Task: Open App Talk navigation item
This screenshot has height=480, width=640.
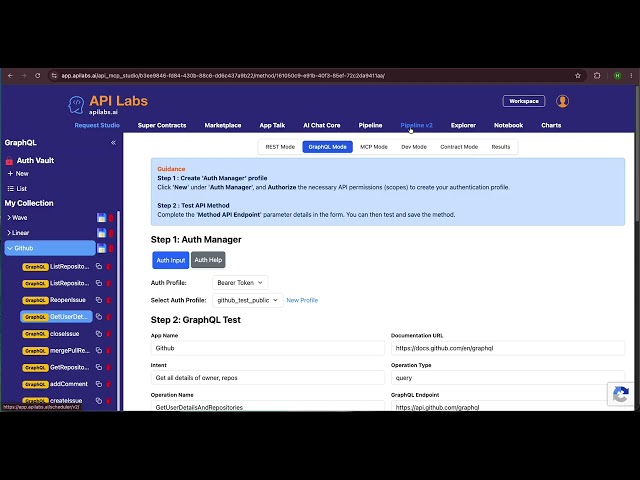Action: (x=272, y=125)
